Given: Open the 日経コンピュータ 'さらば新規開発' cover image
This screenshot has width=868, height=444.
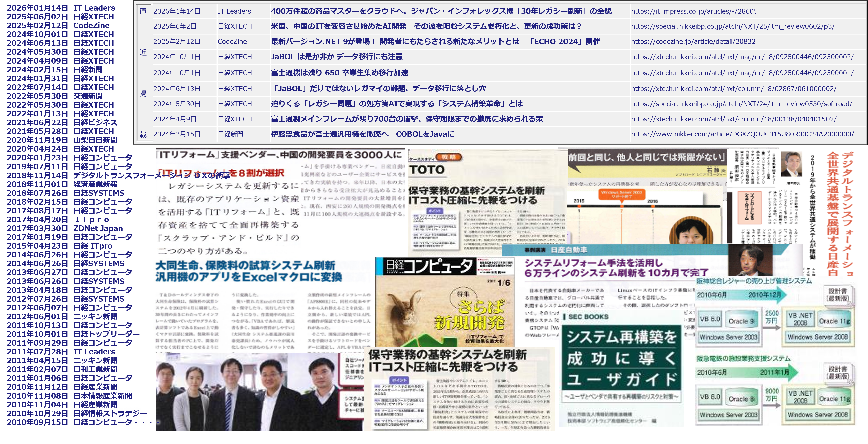Looking at the screenshot, I should (445, 302).
